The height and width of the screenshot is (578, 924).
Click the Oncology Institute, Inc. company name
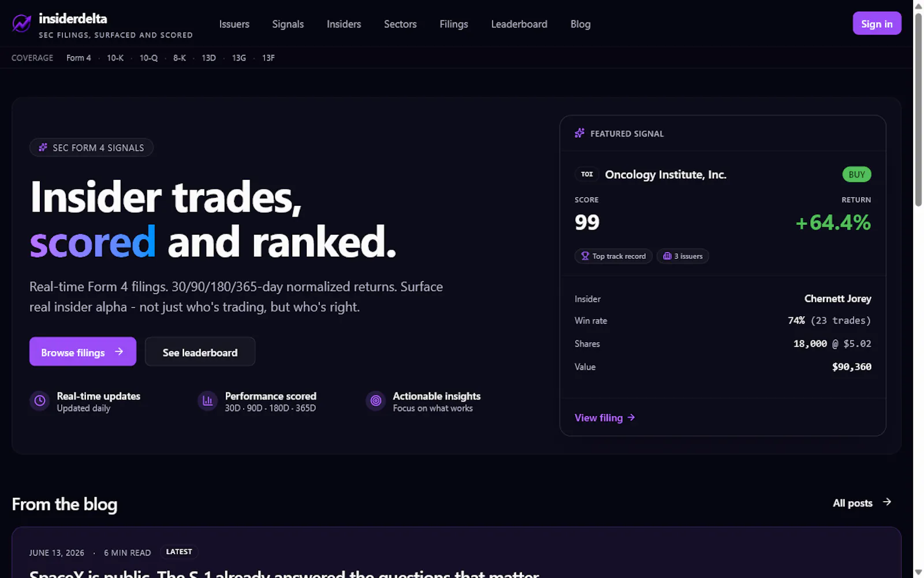coord(665,175)
